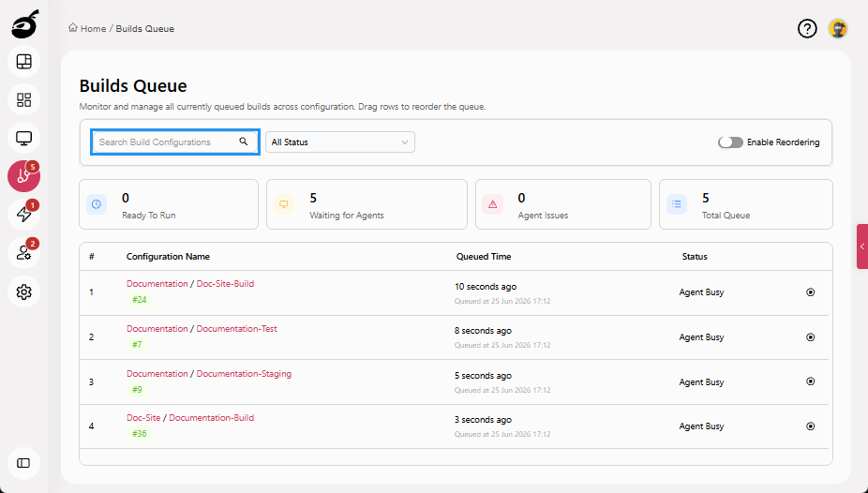Click the Status column header
This screenshot has height=493, width=868.
point(695,256)
